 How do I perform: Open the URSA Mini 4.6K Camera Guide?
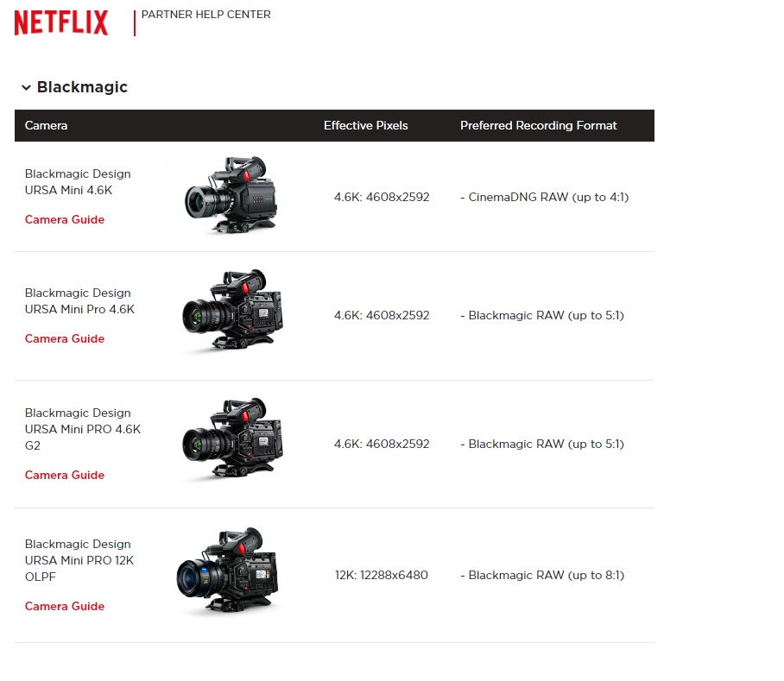pos(64,219)
